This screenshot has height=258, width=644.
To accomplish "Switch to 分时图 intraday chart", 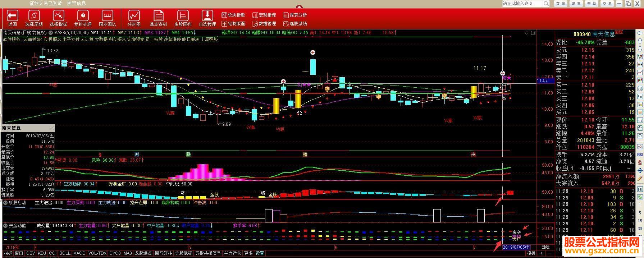I will coord(134,18).
